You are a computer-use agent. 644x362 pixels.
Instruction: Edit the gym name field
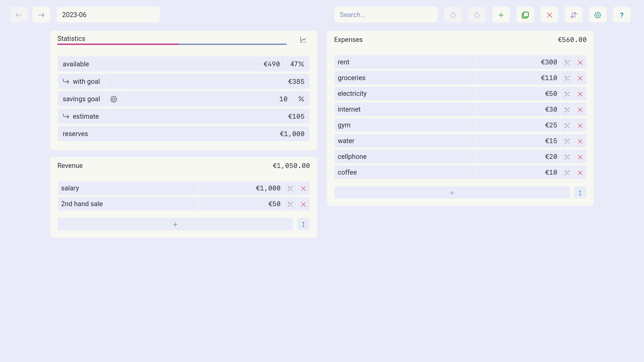[405, 125]
